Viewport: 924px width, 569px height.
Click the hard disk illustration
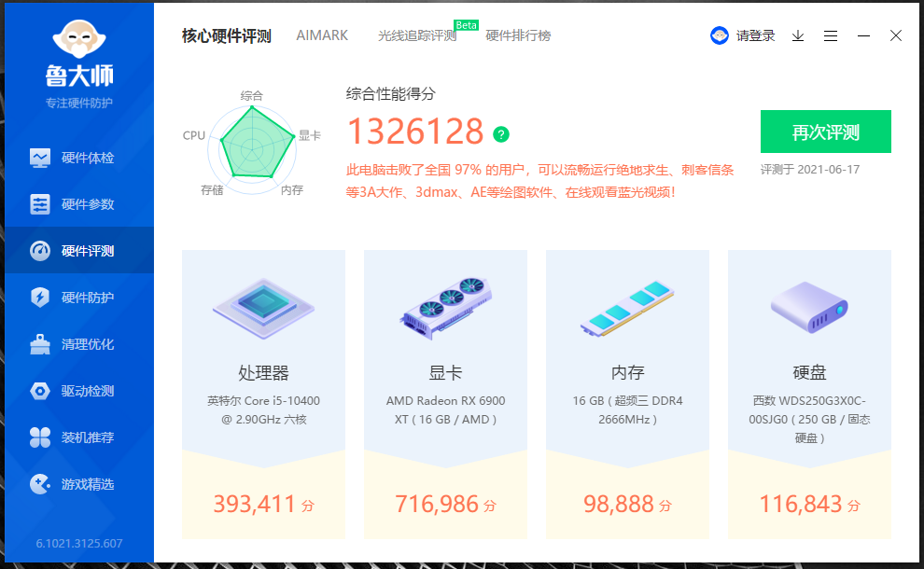click(x=809, y=308)
